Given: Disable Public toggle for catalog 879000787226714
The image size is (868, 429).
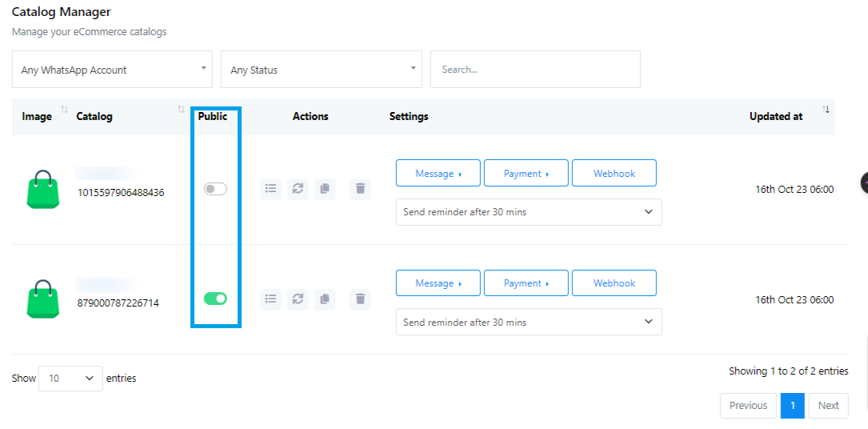Looking at the screenshot, I should [x=215, y=299].
